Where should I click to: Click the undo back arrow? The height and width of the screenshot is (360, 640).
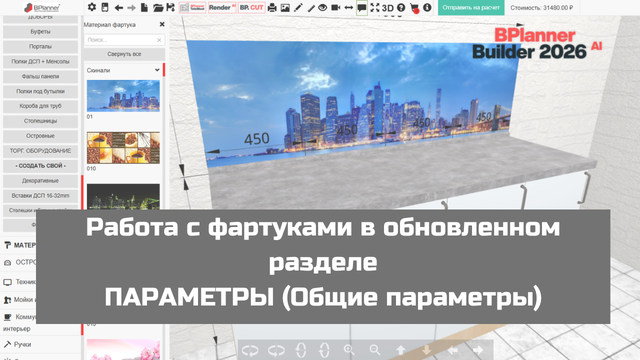click(x=119, y=8)
